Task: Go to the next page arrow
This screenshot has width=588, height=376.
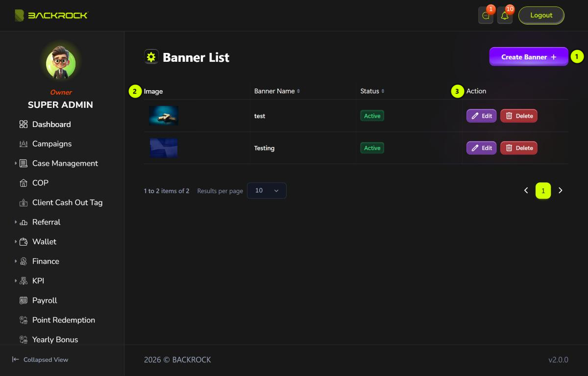Action: click(x=561, y=191)
